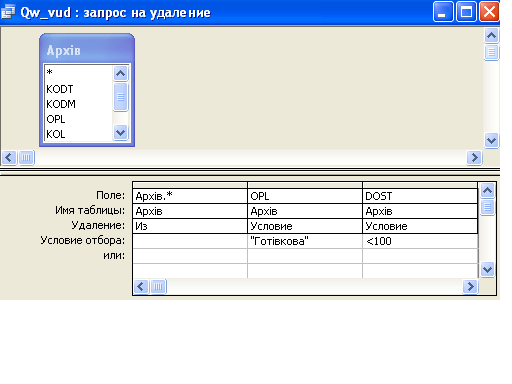The image size is (512, 384).
Task: Click down arrow of table pane scrollbar
Action: [491, 140]
